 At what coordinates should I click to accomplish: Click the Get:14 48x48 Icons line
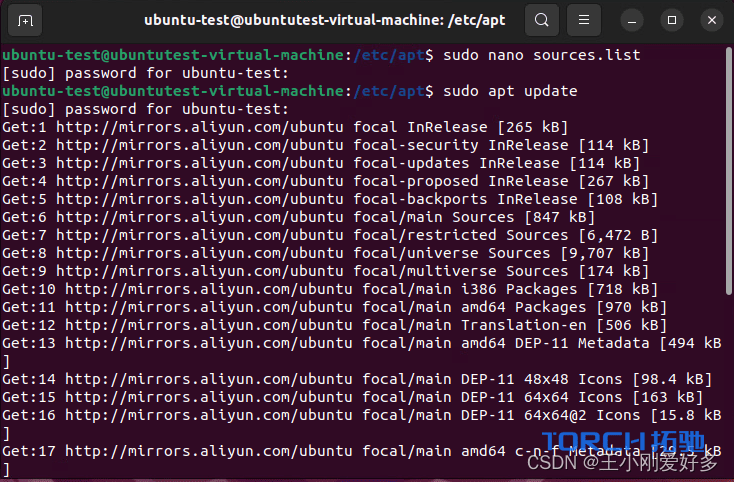pyautogui.click(x=357, y=380)
